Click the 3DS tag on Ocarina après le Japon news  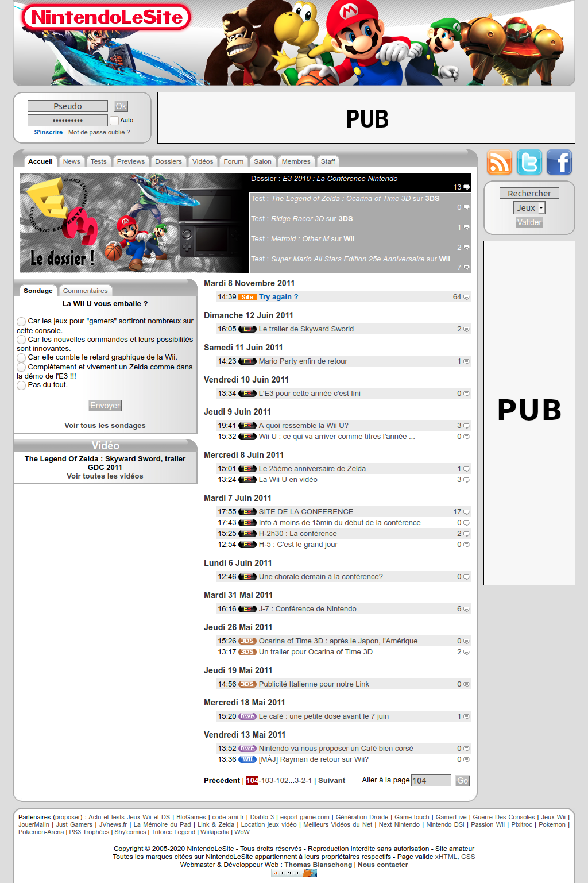click(x=247, y=641)
